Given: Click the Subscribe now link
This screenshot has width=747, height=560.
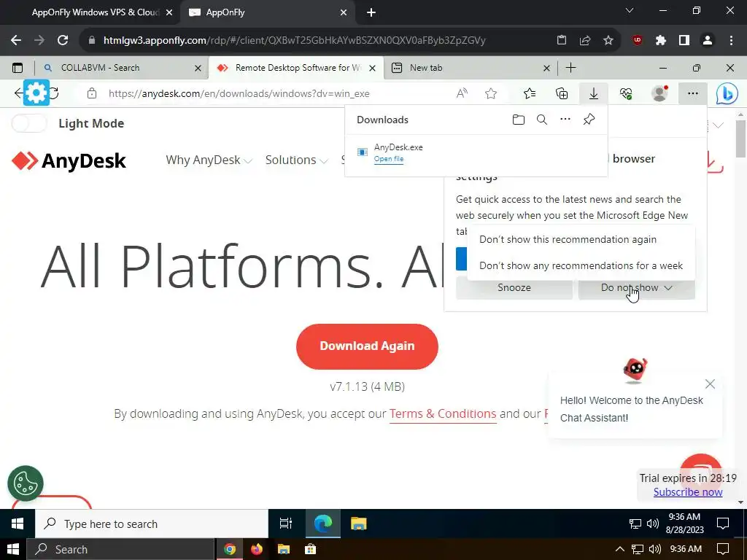Looking at the screenshot, I should click(687, 492).
